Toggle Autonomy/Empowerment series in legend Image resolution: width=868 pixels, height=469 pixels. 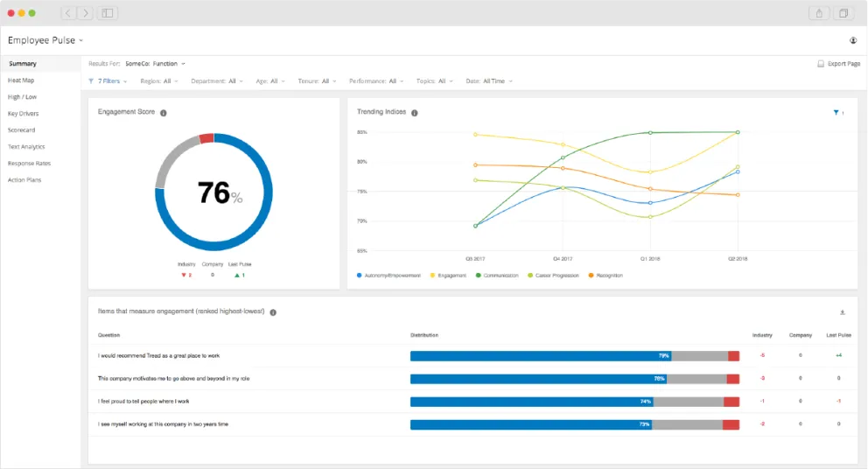(x=388, y=276)
